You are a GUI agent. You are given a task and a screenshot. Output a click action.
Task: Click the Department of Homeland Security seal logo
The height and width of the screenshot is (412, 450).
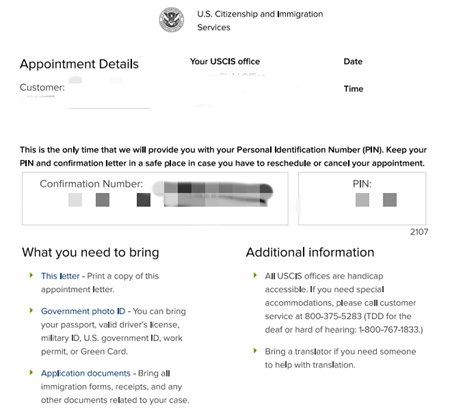[171, 20]
